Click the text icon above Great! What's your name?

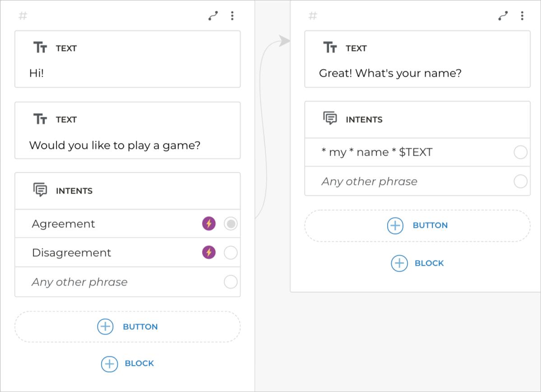(330, 48)
